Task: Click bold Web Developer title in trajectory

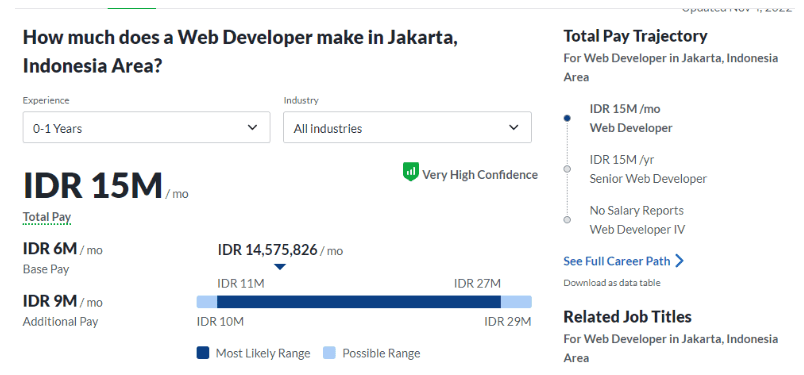Action: 631,128
